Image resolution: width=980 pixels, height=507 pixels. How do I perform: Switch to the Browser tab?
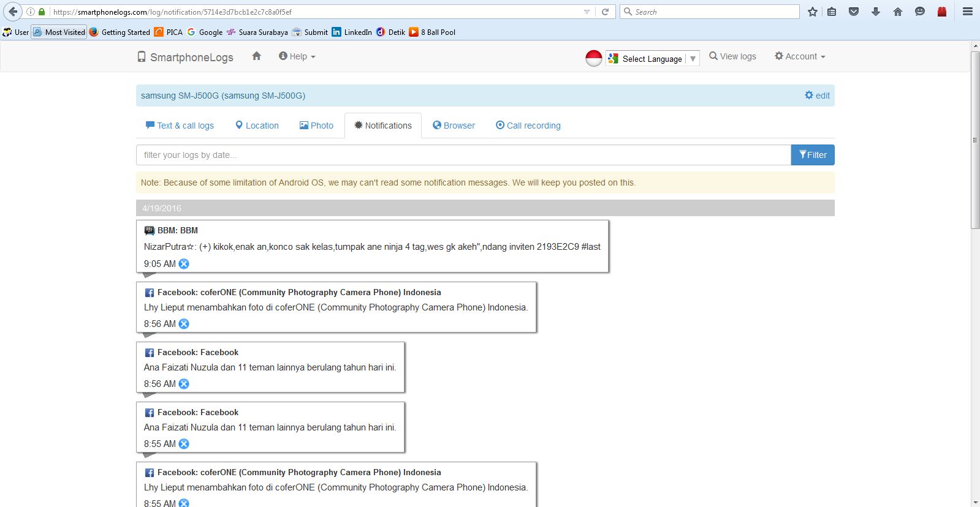pos(454,126)
